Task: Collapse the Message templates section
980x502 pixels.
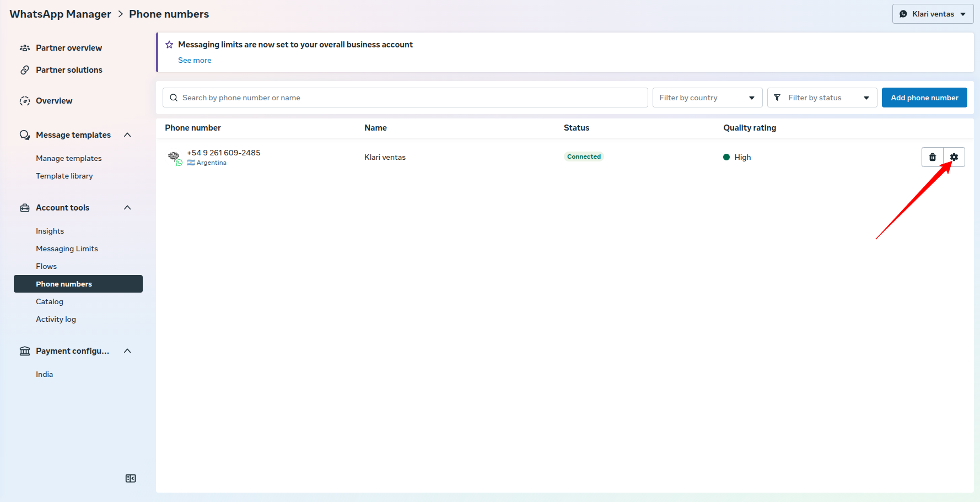Action: coord(127,135)
